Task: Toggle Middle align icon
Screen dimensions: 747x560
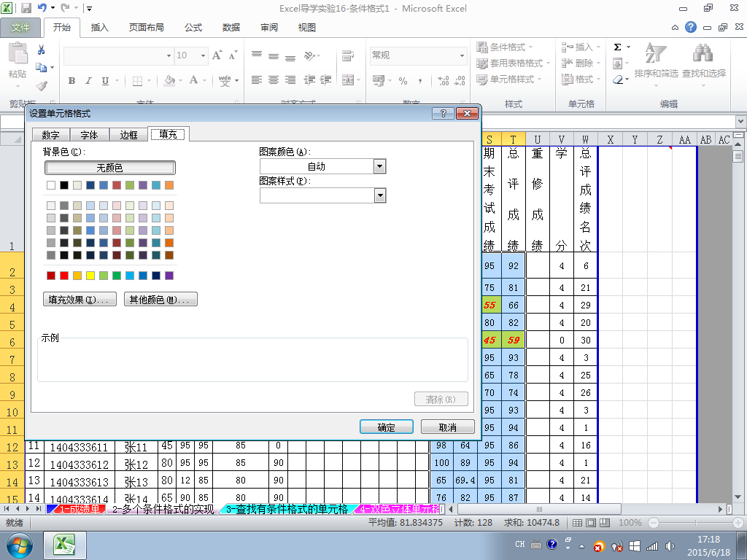Action: [274, 55]
